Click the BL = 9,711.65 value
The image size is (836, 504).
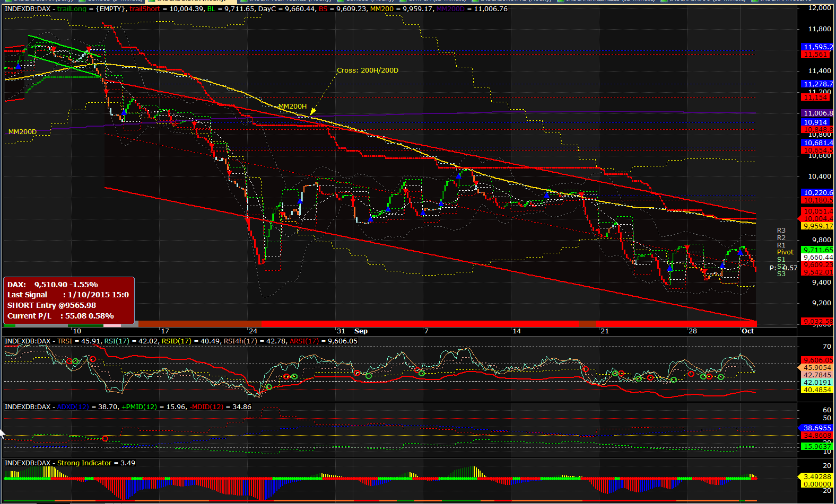pos(232,9)
